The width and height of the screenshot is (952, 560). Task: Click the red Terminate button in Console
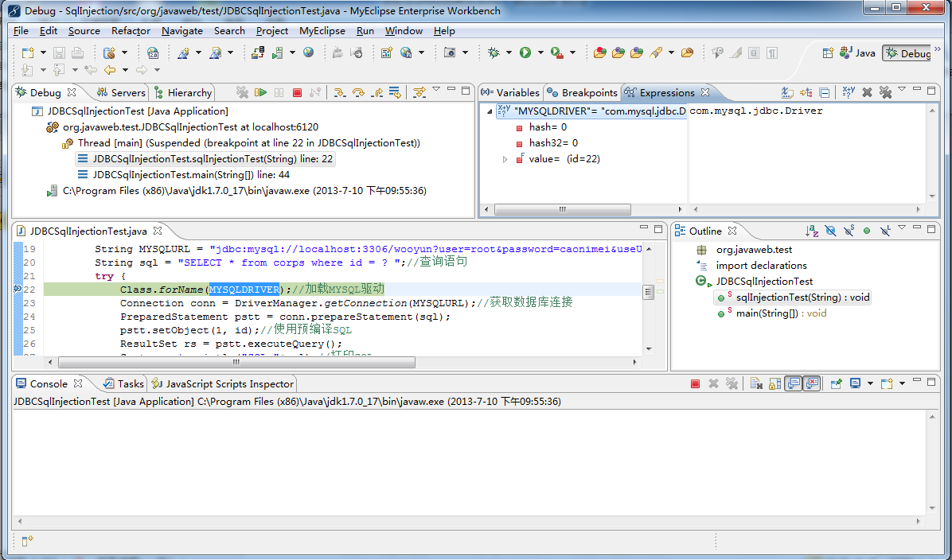point(695,383)
